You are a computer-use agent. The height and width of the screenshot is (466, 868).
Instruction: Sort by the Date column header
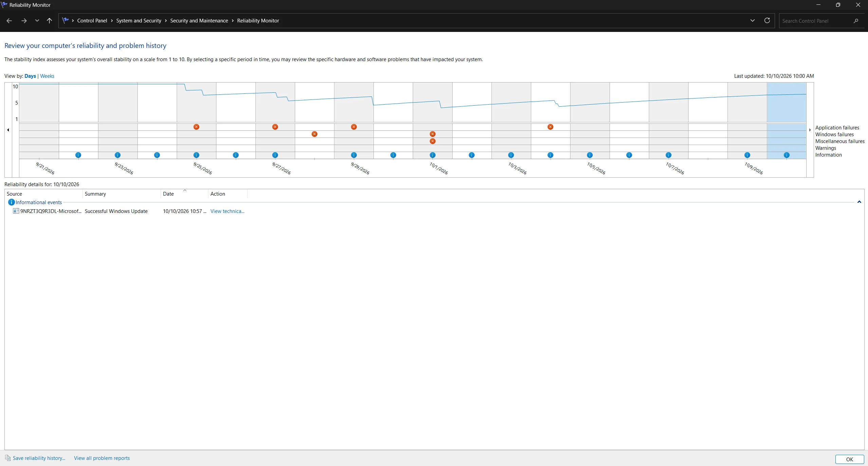[x=184, y=194]
